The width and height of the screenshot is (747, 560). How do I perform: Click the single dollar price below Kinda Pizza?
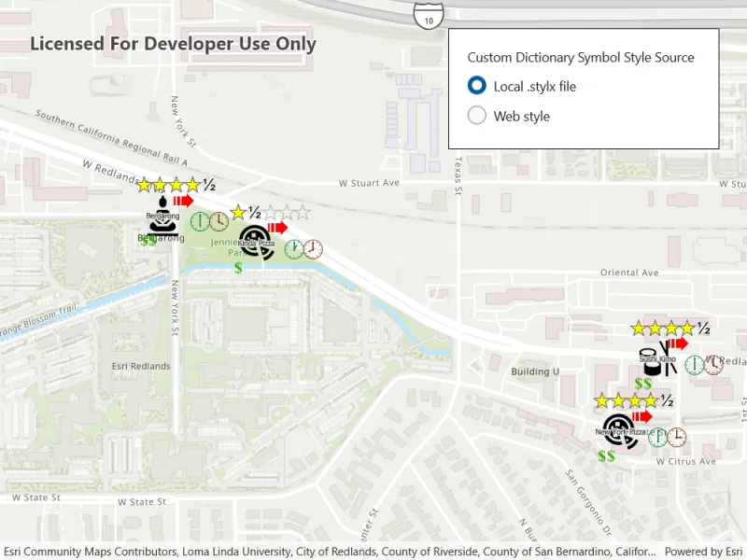tap(238, 268)
